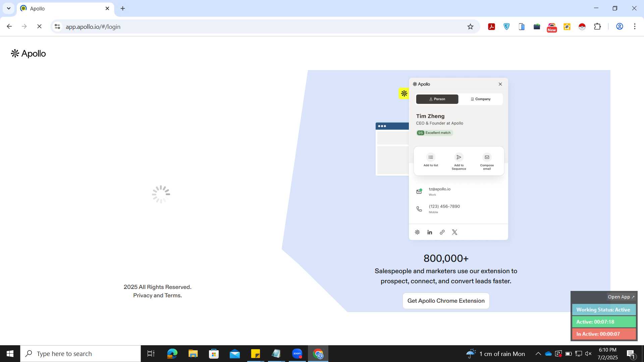The image size is (644, 362).
Task: Open the Chrome profile menu
Action: tap(620, 26)
